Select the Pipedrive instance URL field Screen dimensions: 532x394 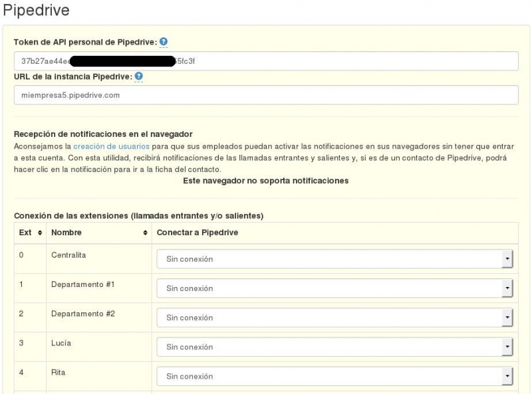(x=266, y=94)
